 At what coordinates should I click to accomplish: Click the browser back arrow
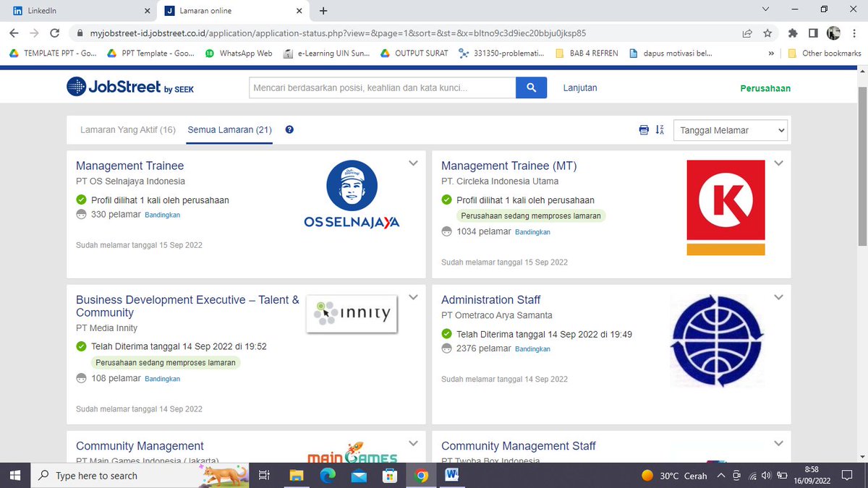coord(14,33)
